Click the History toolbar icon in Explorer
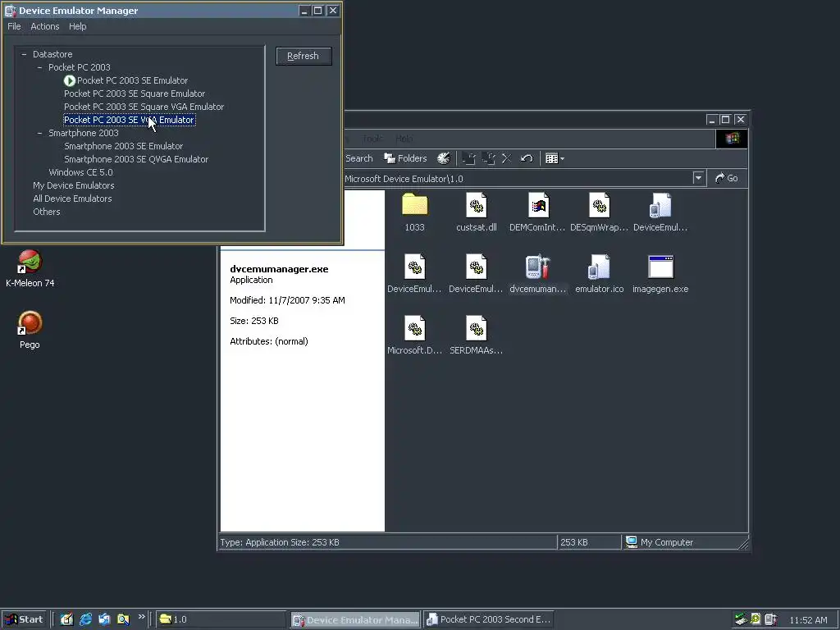This screenshot has width=840, height=630. [444, 158]
